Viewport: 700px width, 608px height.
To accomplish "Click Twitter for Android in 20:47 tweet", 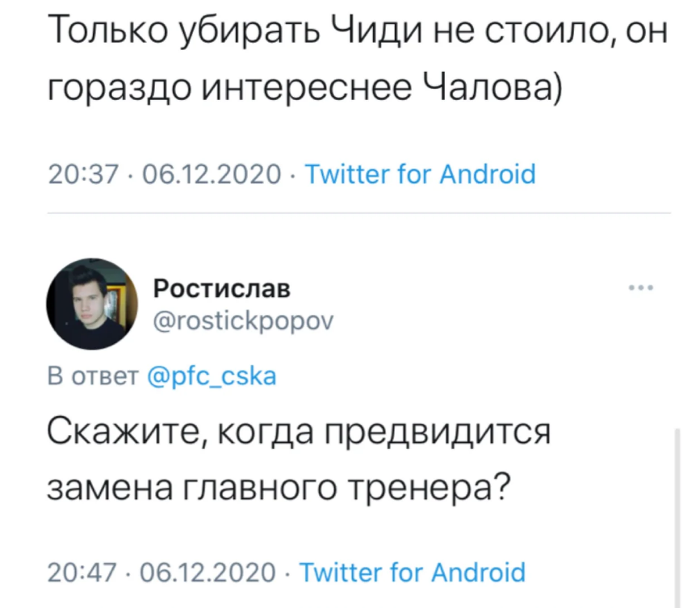I will click(x=413, y=572).
